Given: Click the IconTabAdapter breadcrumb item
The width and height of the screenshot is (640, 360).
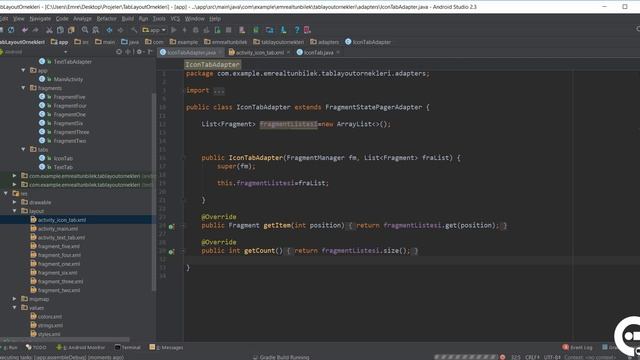Looking at the screenshot, I should 368,42.
